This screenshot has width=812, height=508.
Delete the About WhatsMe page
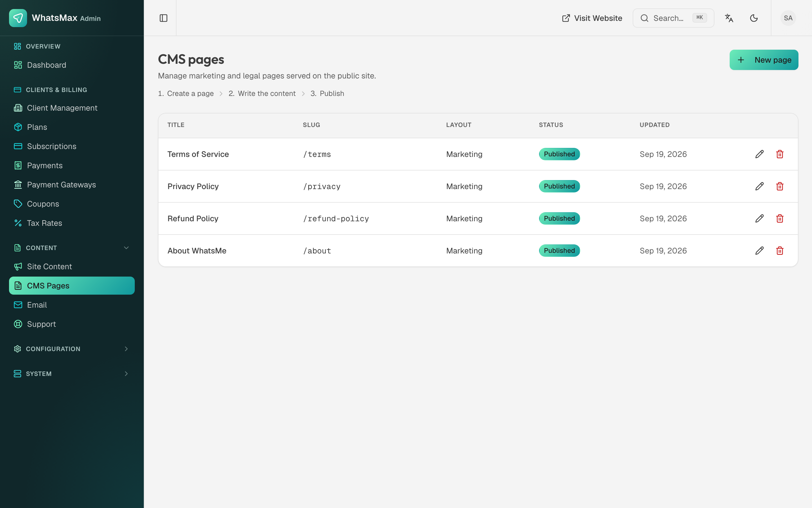pos(780,251)
